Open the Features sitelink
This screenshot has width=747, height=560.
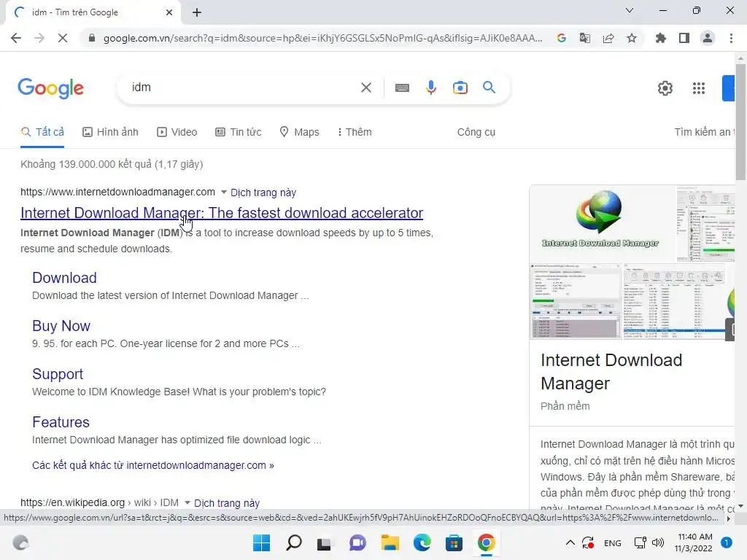pyautogui.click(x=61, y=422)
